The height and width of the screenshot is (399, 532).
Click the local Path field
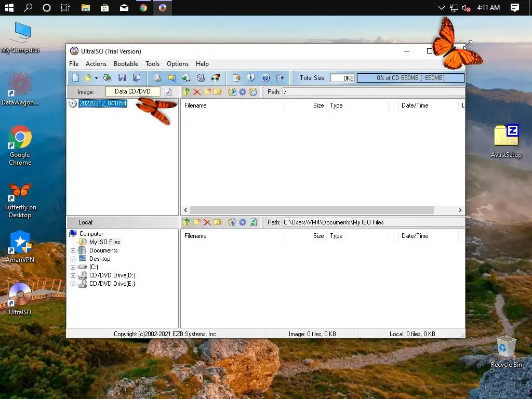374,222
